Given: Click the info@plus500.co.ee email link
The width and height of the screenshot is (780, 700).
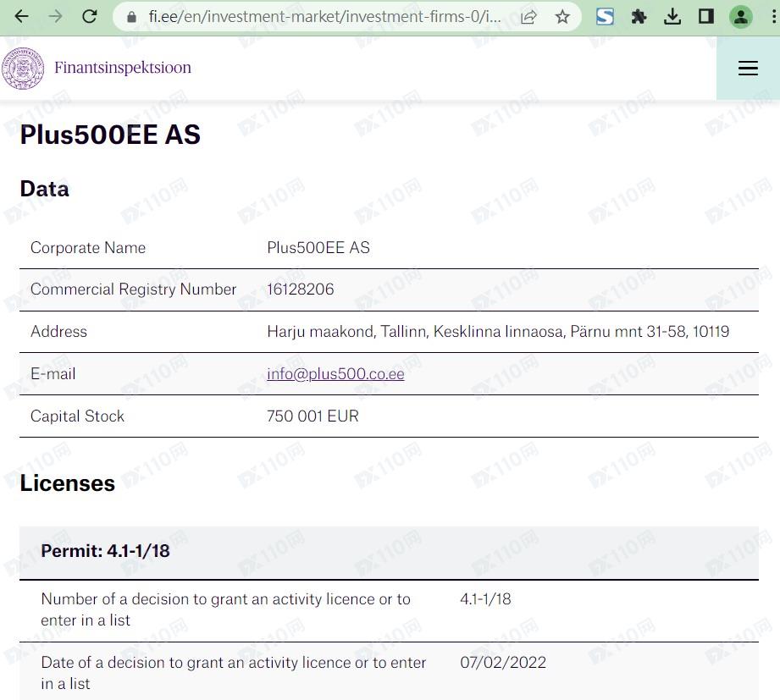Looking at the screenshot, I should (335, 374).
